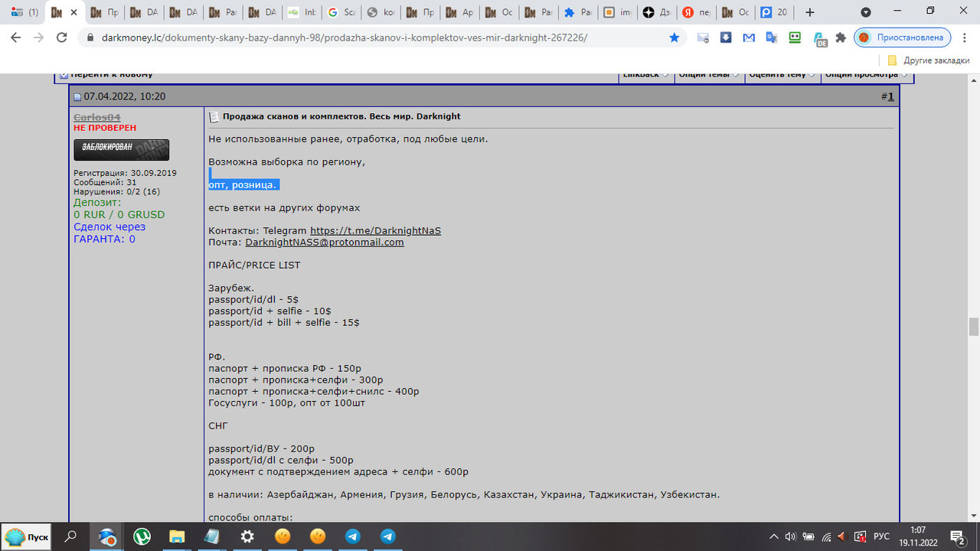Click inside the URL address bar
The height and width of the screenshot is (551, 980).
point(375,37)
